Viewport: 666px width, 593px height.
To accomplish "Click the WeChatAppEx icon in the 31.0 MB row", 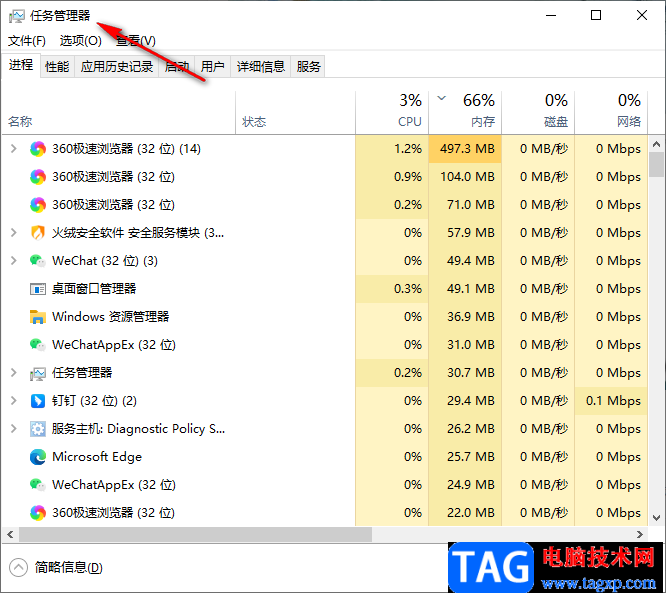I will [38, 345].
